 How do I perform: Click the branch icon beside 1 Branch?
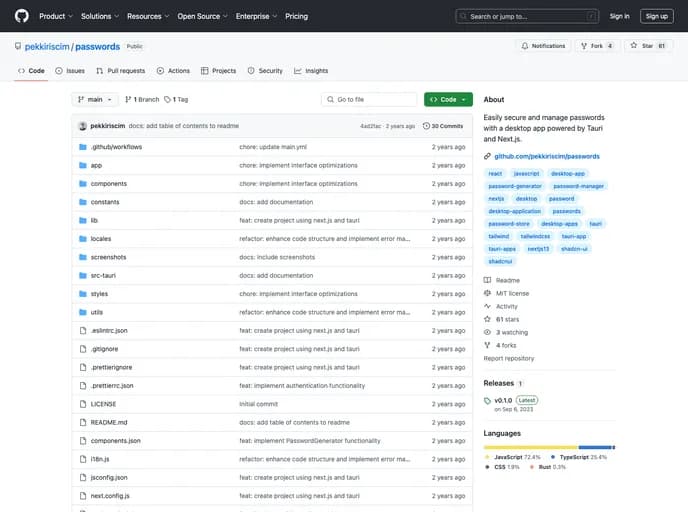coord(128,100)
